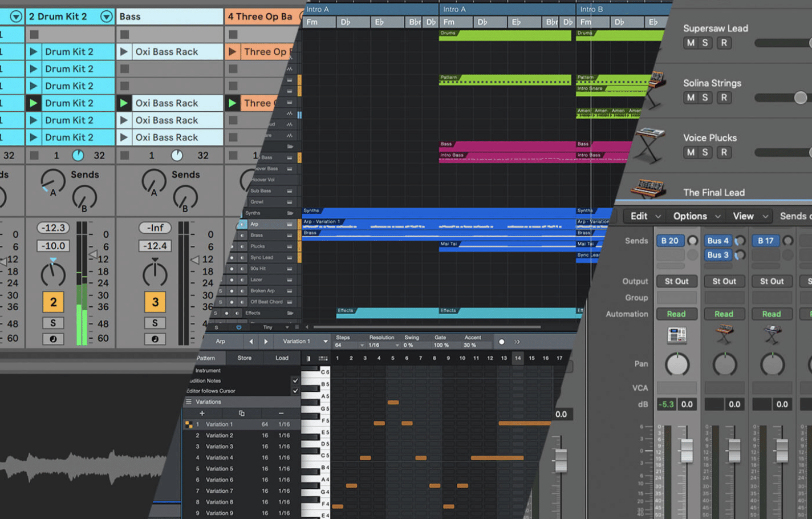Click the Synths folder icon in Studio One track list
The image size is (812, 519).
click(290, 213)
